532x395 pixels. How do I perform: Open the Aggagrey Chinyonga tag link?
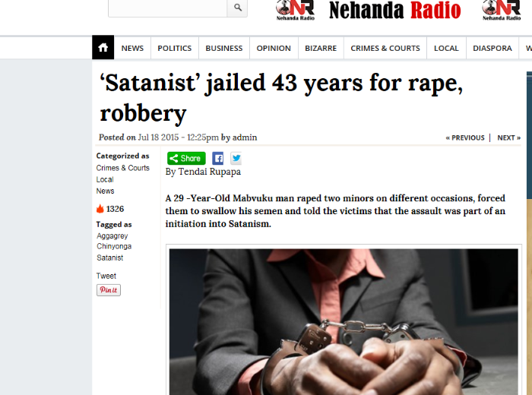[114, 241]
